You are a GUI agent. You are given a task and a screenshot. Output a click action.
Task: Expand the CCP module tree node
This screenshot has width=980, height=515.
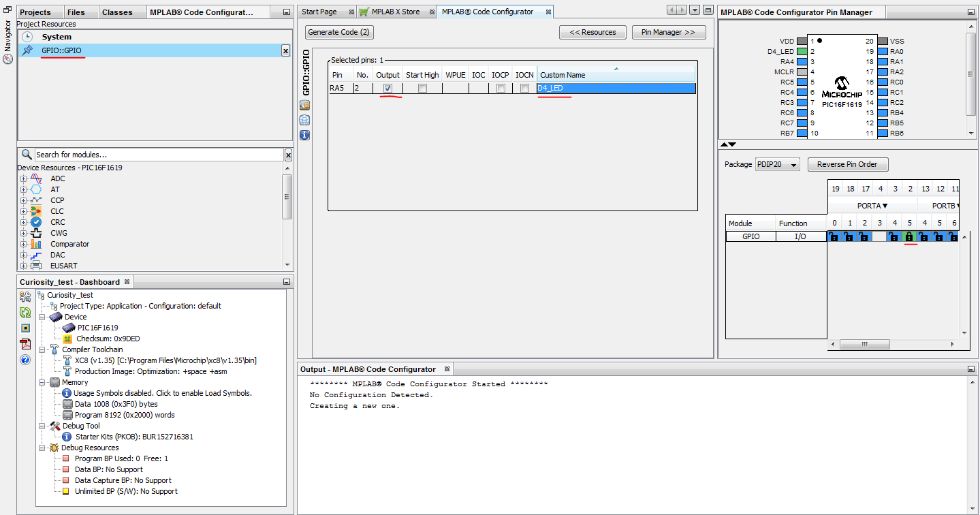(x=24, y=200)
